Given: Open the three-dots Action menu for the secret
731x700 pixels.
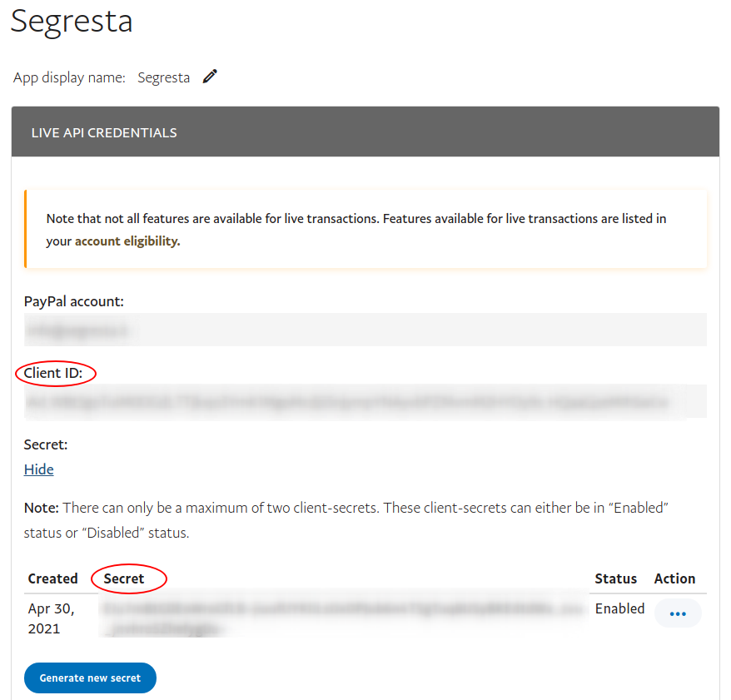Looking at the screenshot, I should point(678,613).
